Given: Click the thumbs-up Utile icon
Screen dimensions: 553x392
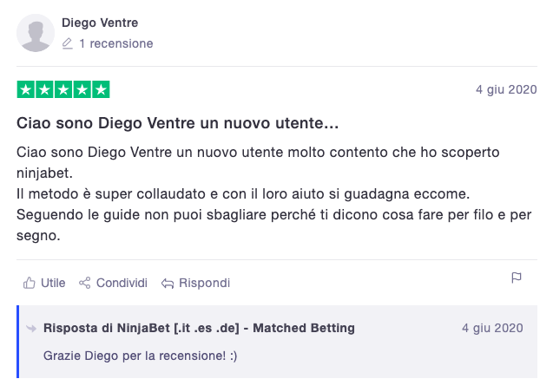Looking at the screenshot, I should click(x=30, y=283).
